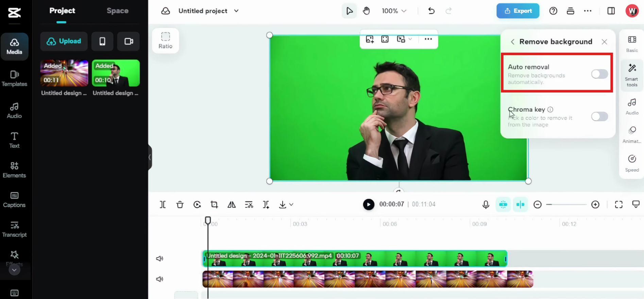Collapse the media panel with side handle

tap(150, 157)
